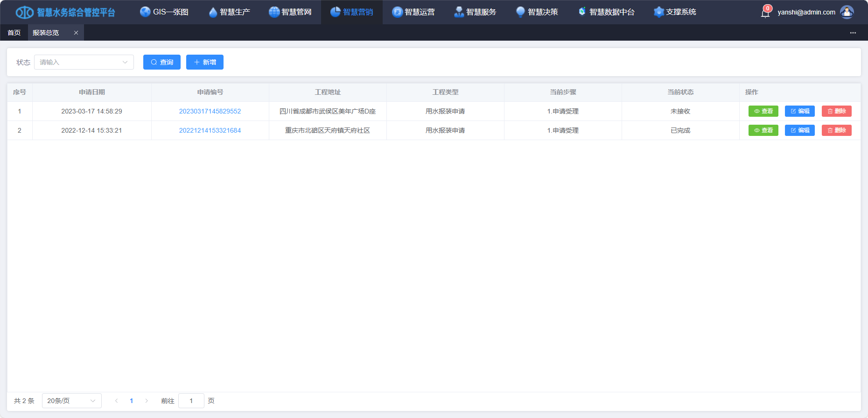The height and width of the screenshot is (418, 868).
Task: Expand the 状态 filter dropdown
Action: 84,62
